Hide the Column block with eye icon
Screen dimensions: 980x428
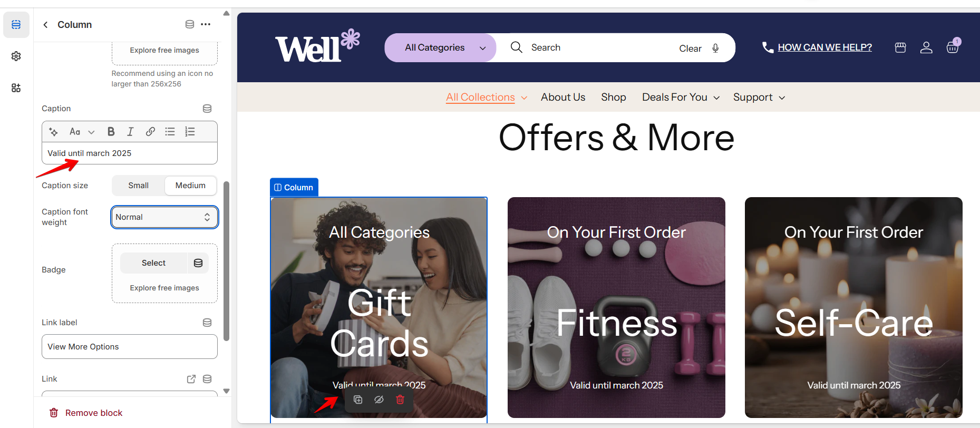[379, 400]
